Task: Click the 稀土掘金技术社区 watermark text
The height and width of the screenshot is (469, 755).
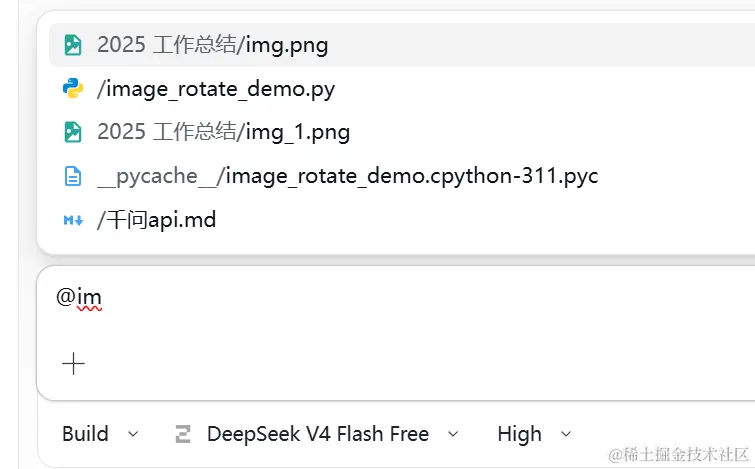Action: click(678, 455)
